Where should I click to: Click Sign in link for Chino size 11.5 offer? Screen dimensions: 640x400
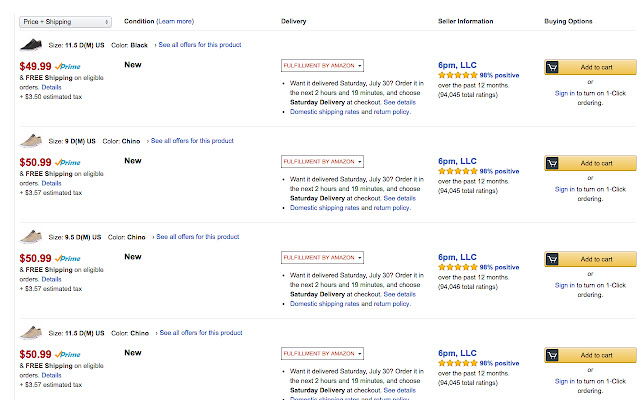pyautogui.click(x=564, y=381)
